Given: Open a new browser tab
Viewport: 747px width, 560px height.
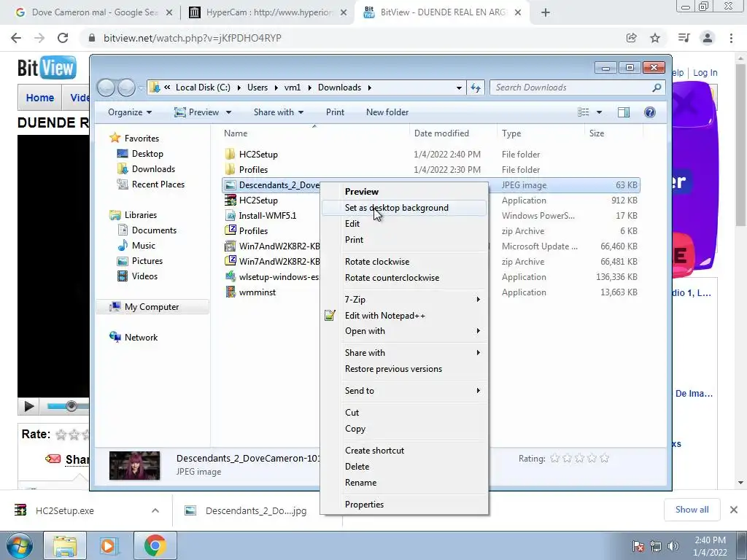Looking at the screenshot, I should [546, 12].
